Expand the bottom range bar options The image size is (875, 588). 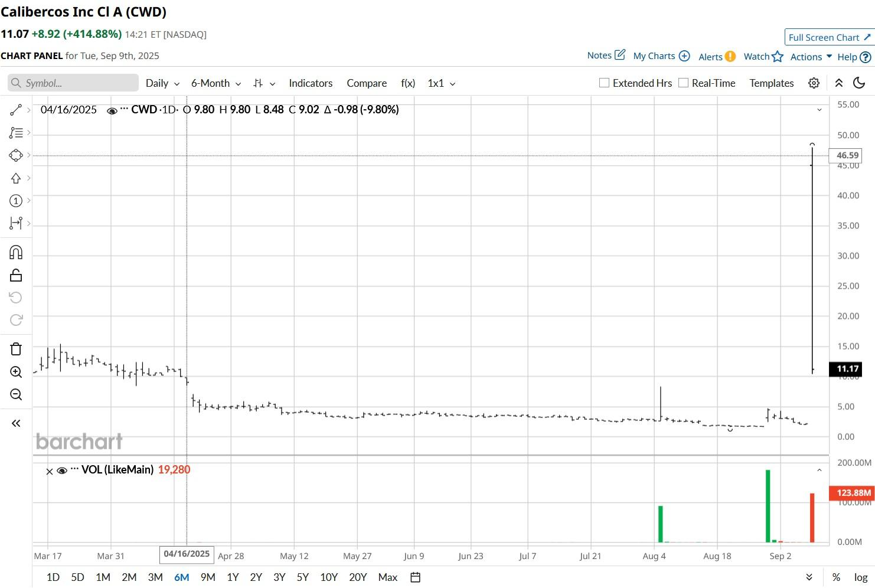point(809,577)
